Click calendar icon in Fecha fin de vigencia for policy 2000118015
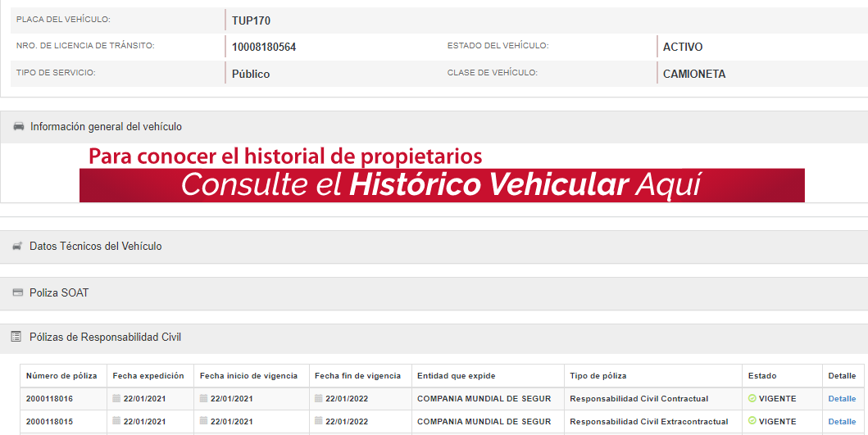The width and height of the screenshot is (868, 435). (319, 422)
